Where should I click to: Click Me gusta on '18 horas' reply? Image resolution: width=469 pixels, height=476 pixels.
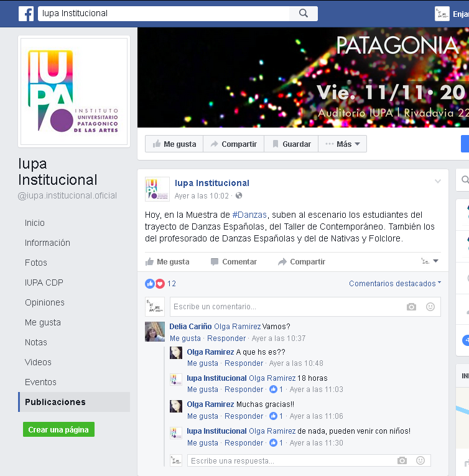[x=203, y=390]
